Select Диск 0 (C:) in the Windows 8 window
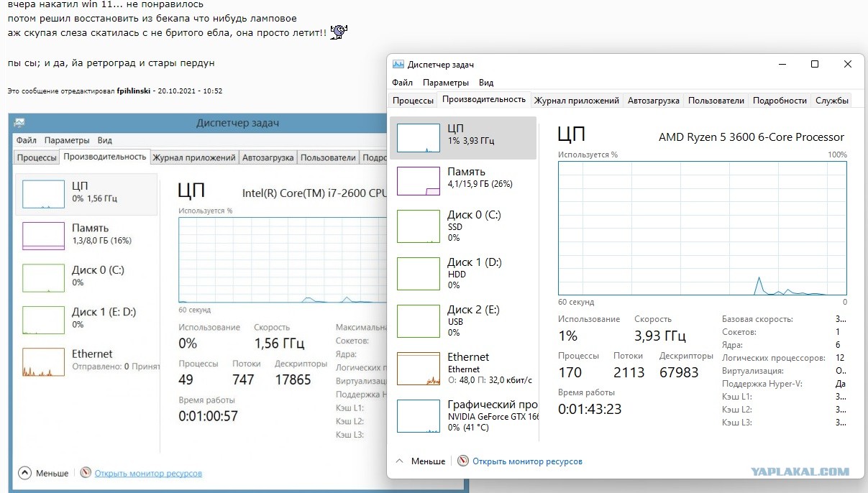868x493 pixels. [86, 277]
